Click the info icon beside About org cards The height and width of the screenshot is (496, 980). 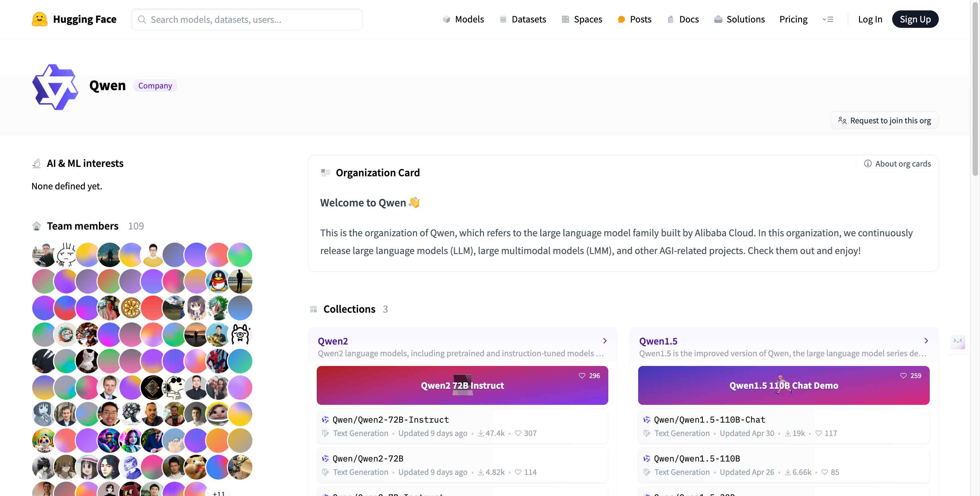pos(868,164)
